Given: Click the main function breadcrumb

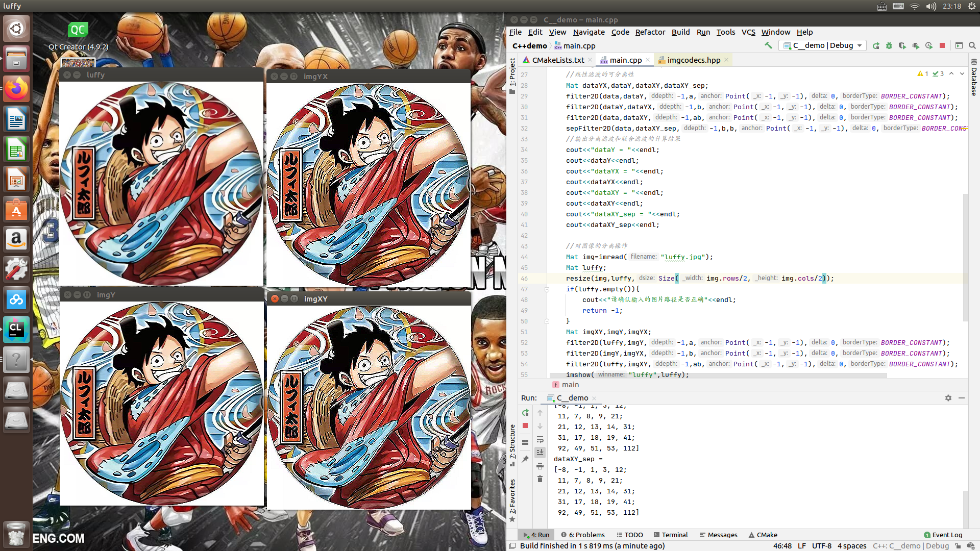Looking at the screenshot, I should click(x=566, y=385).
